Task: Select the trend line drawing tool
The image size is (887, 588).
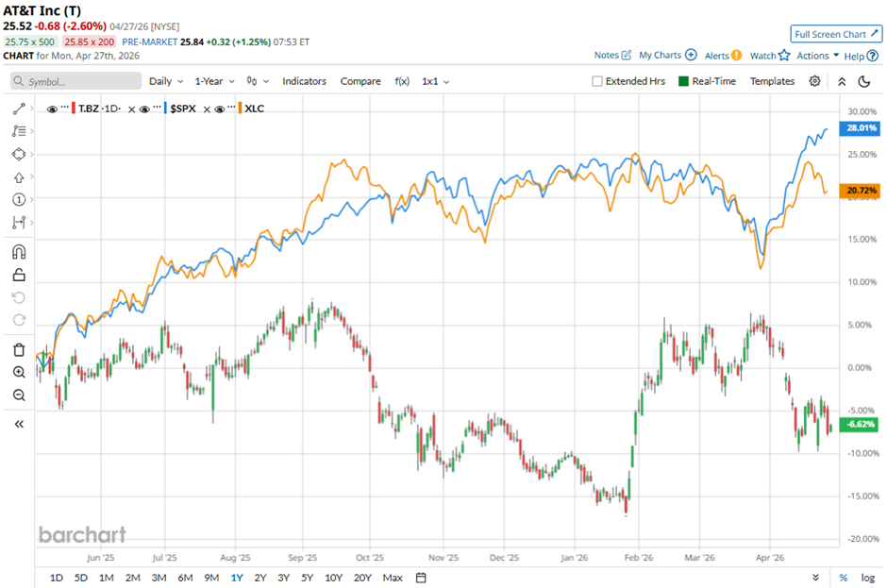Action: point(19,109)
